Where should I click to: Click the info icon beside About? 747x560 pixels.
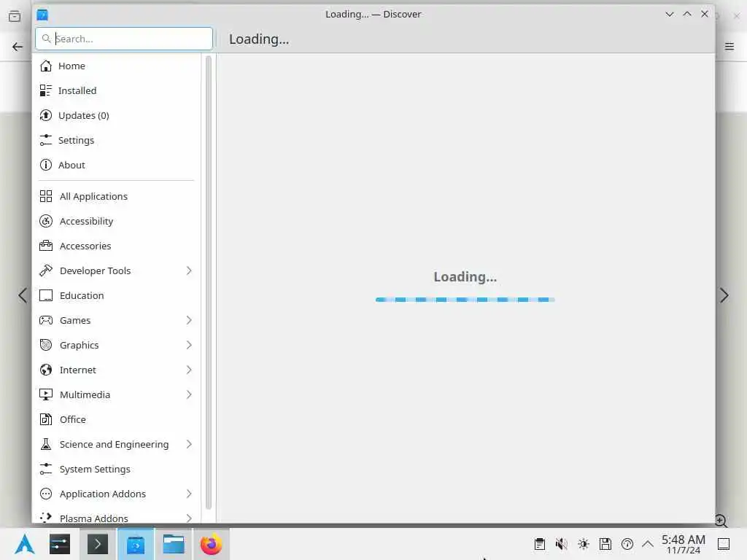pos(46,165)
